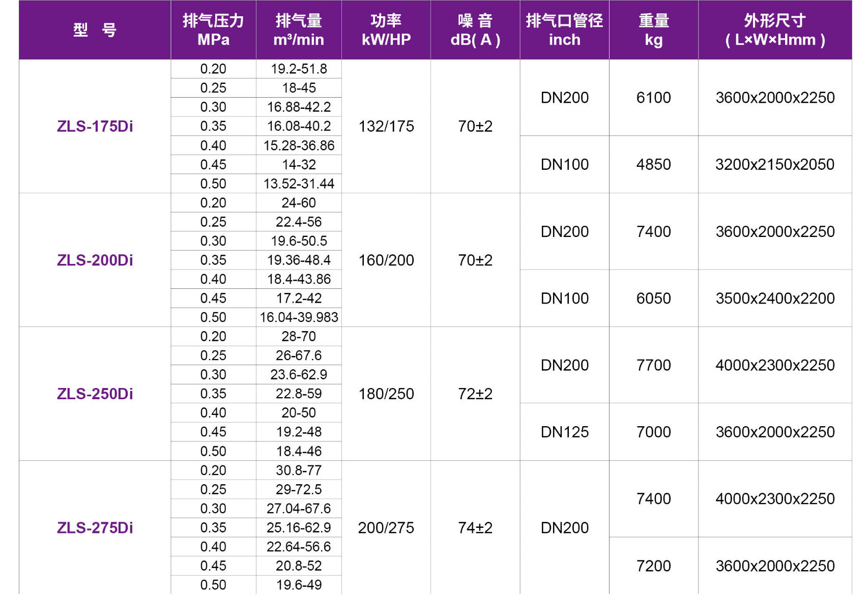Click the 180/250 power cell
The width and height of the screenshot is (868, 595).
tap(386, 394)
